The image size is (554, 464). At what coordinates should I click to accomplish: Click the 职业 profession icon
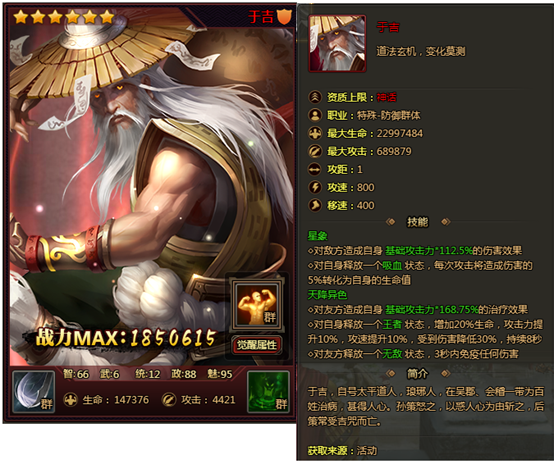pos(315,115)
